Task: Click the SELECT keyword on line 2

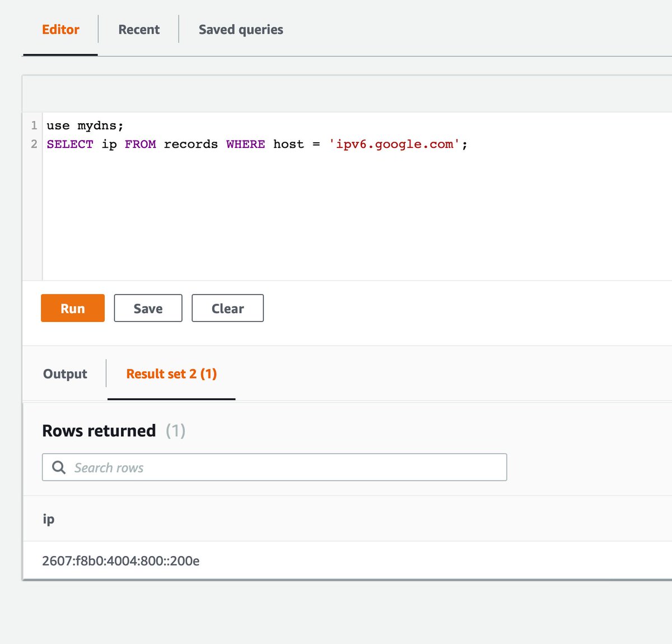Action: coord(70,144)
